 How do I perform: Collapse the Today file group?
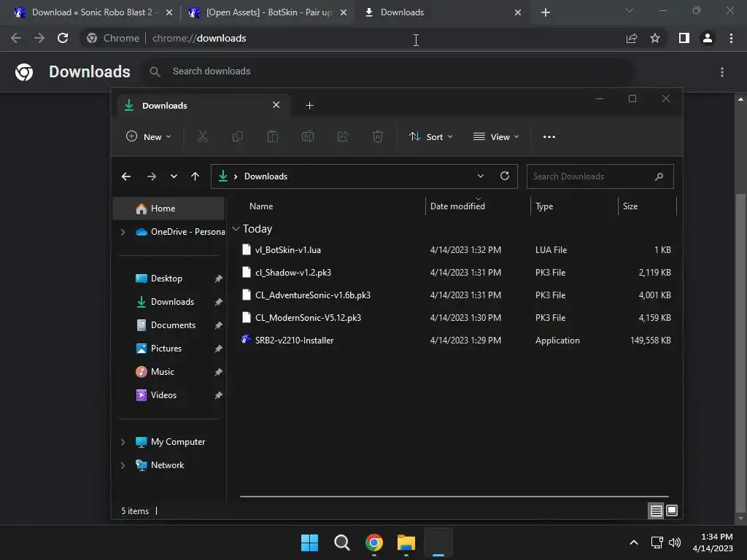pyautogui.click(x=236, y=229)
